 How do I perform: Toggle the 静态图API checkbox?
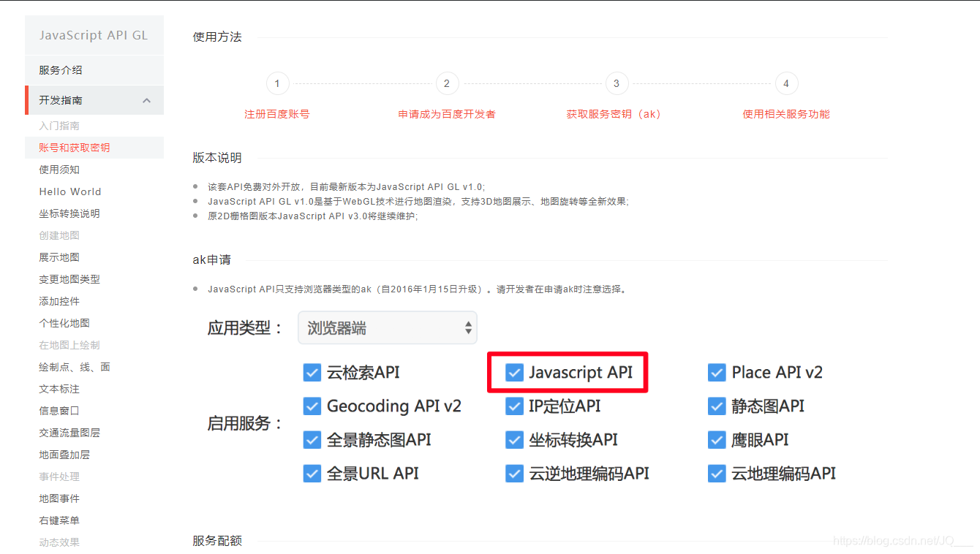coord(717,406)
